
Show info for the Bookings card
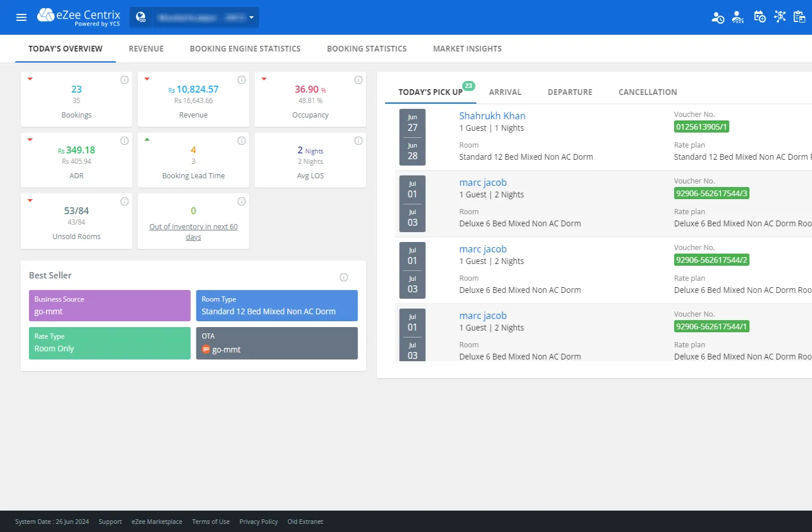click(125, 80)
